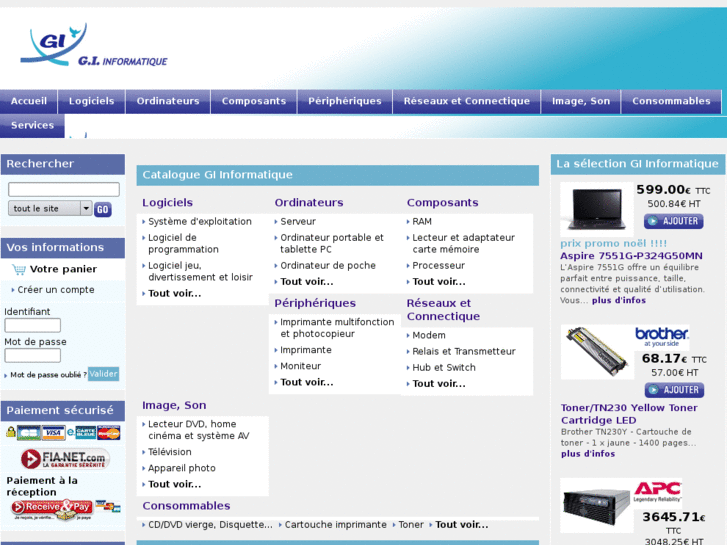727x545 pixels.
Task: Open the Votre panier link
Action: (x=64, y=269)
